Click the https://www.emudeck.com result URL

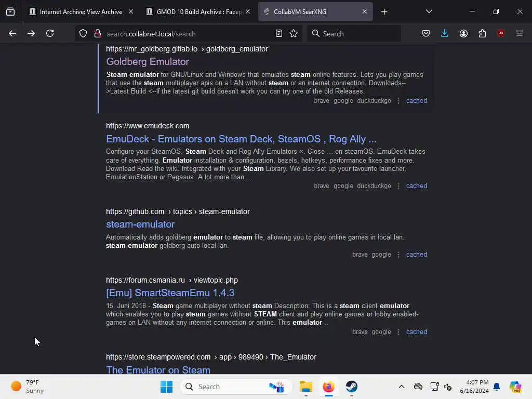148,126
